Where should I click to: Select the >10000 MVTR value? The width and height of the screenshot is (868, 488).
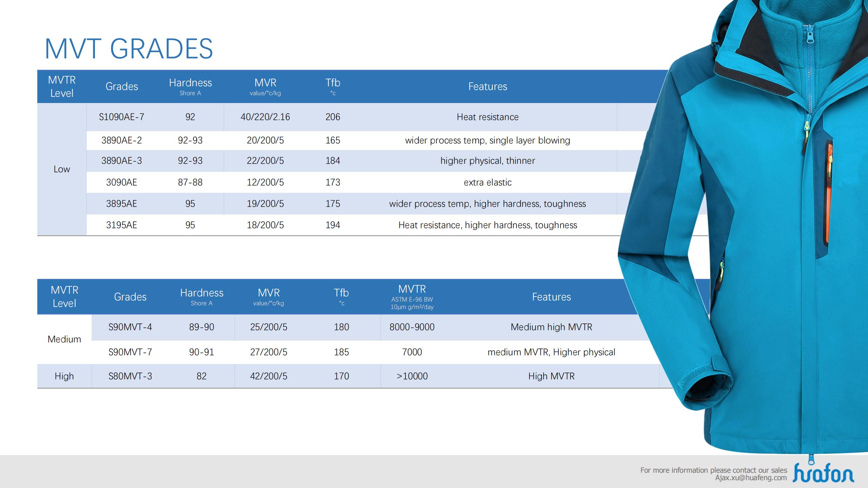coord(412,376)
